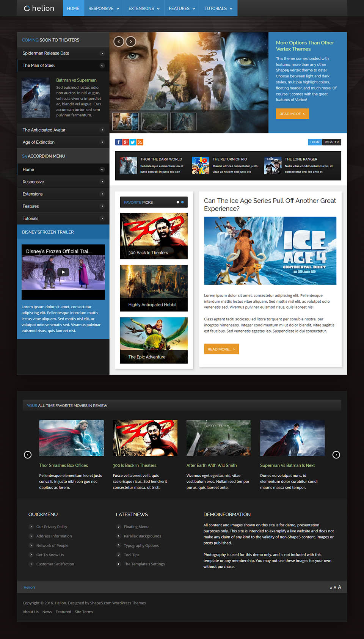The width and height of the screenshot is (364, 639).
Task: Open the Responsive dropdown in top navigation
Action: [104, 8]
